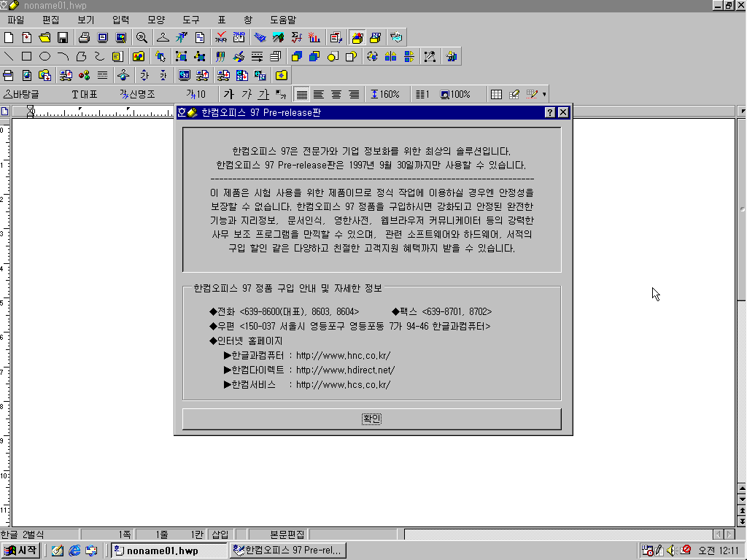Open the 160% line spacing dropdown

pos(385,94)
